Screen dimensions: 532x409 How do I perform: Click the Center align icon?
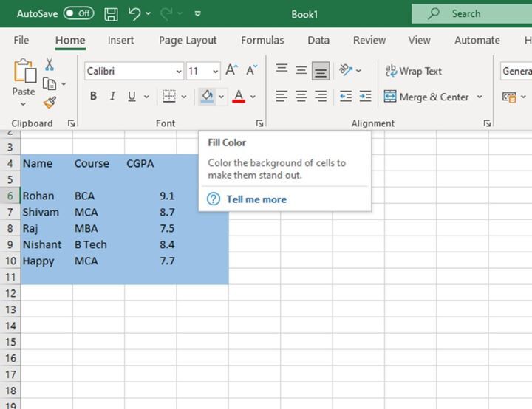point(301,96)
